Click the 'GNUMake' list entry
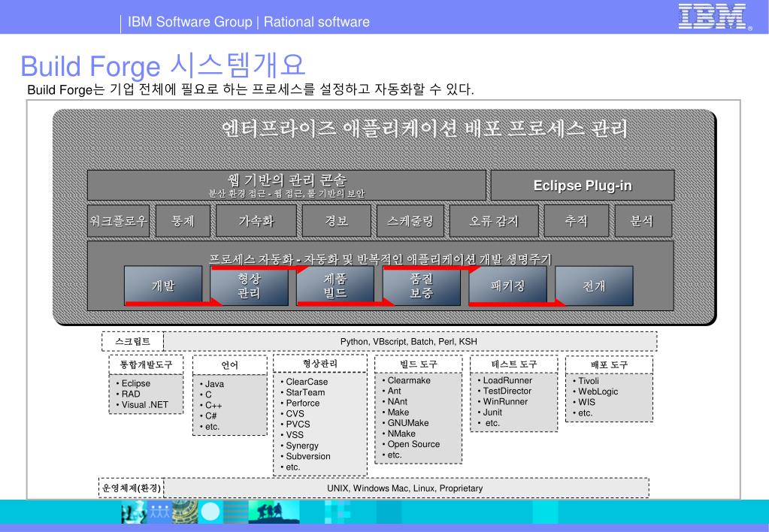 [x=408, y=422]
